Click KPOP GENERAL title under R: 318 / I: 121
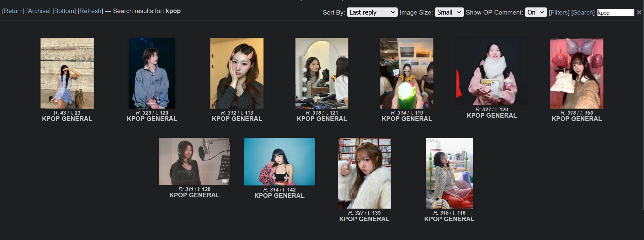The image size is (644, 240). pyautogui.click(x=322, y=119)
